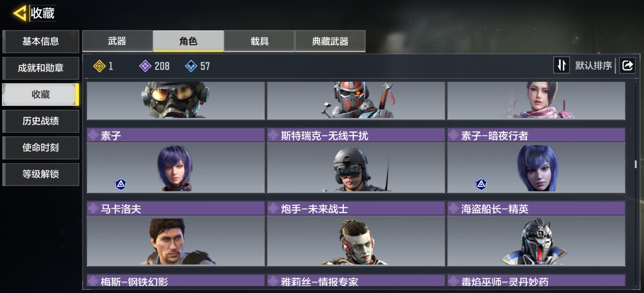
Task: Switch to the 武器 tab
Action: coord(117,41)
